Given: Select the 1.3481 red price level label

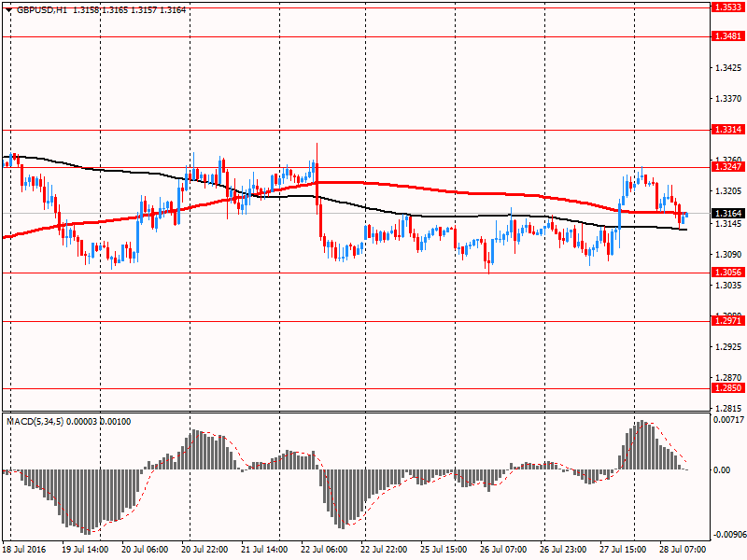Looking at the screenshot, I should click(x=728, y=36).
